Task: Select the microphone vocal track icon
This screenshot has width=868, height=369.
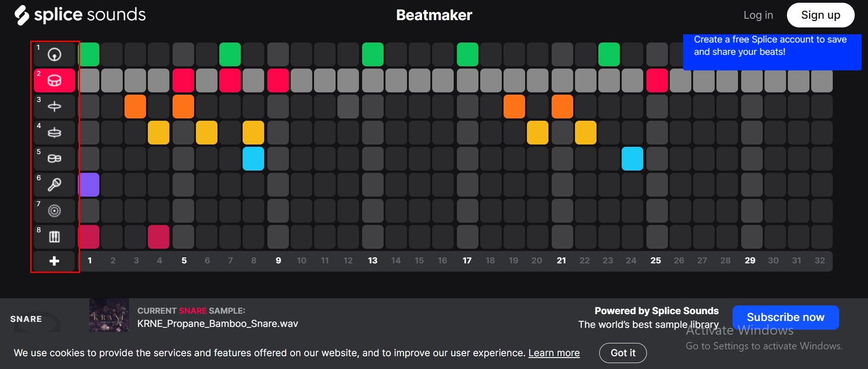Action: (54, 184)
